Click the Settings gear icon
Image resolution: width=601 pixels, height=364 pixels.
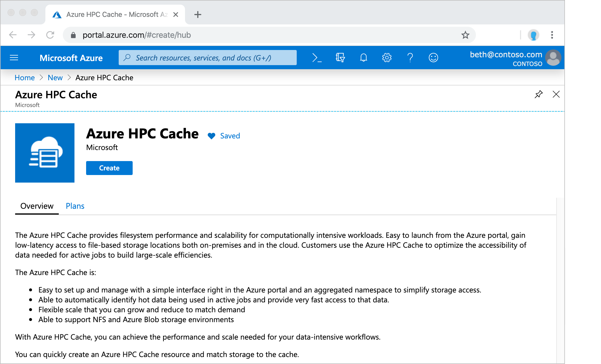[386, 58]
